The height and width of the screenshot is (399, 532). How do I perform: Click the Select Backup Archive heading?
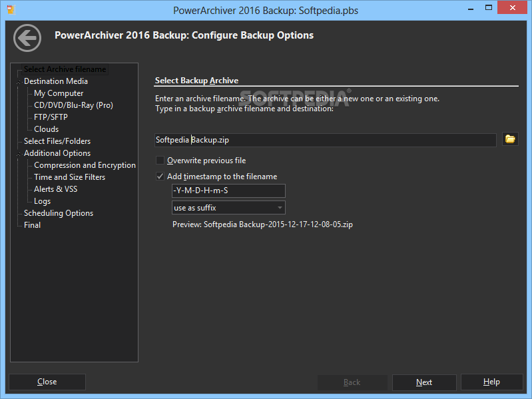tap(196, 81)
